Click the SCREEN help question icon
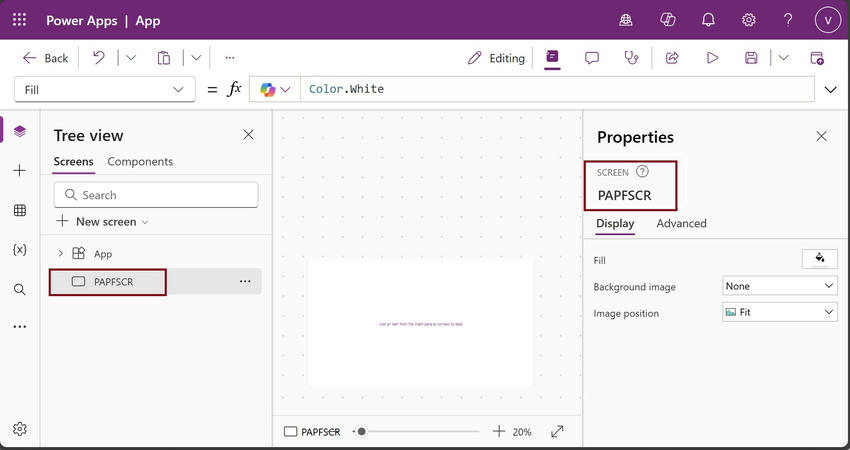 click(642, 172)
